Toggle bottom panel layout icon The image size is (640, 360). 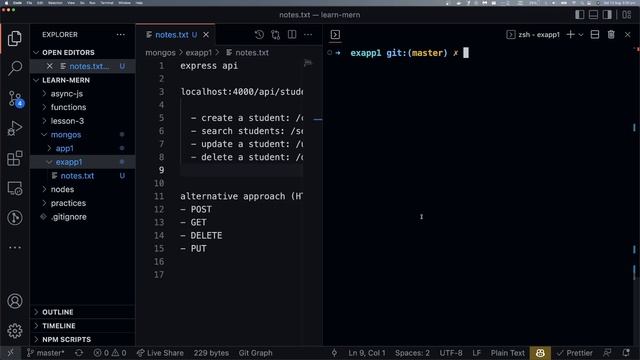coord(593,15)
